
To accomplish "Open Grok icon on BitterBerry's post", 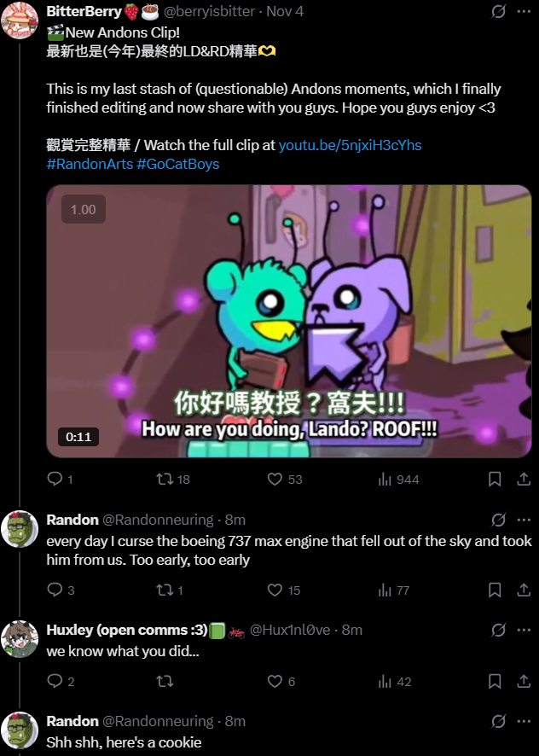I will tap(498, 11).
